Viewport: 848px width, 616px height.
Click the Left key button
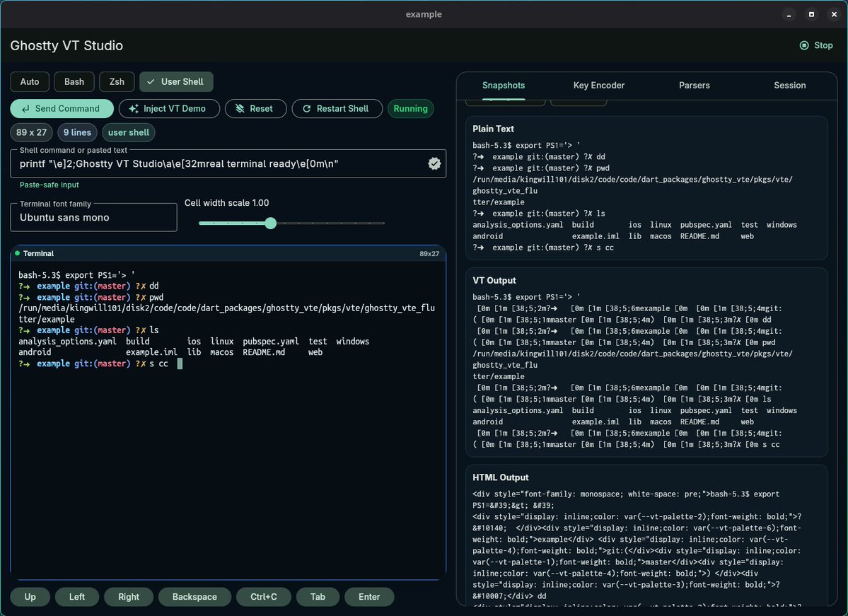[77, 596]
